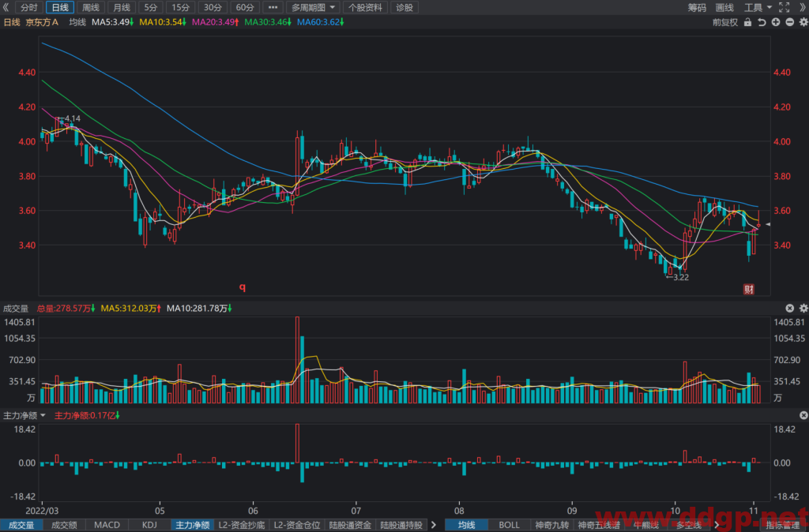809x532 pixels.
Task: Switch to 5分 minute chart
Action: click(x=151, y=7)
